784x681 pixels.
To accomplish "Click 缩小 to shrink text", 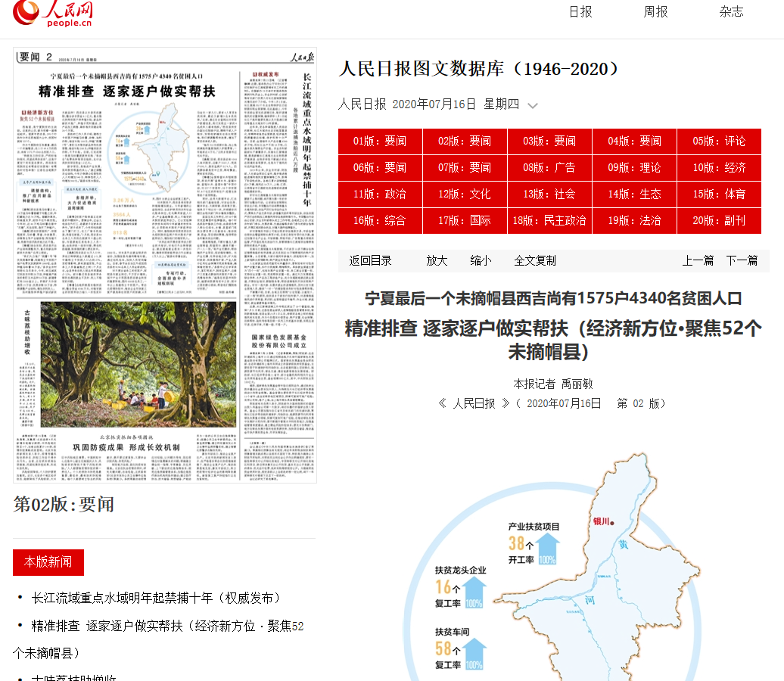I will click(481, 260).
